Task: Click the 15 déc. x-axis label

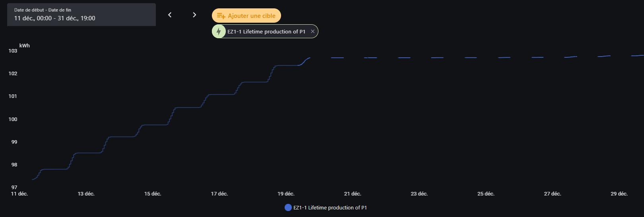Action: pos(153,194)
